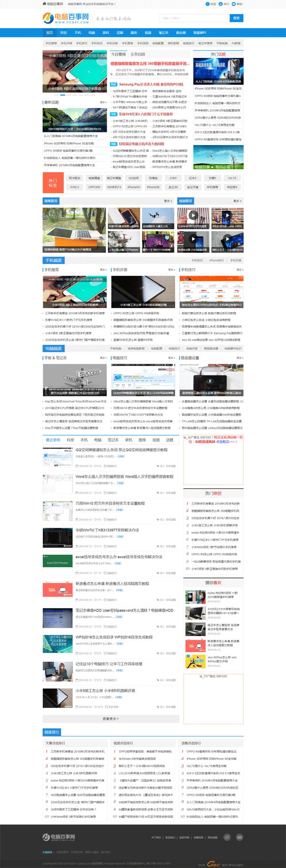The image size is (286, 868).
Task: Go to previous slide with the carousel left arrow
Action: (47, 71)
